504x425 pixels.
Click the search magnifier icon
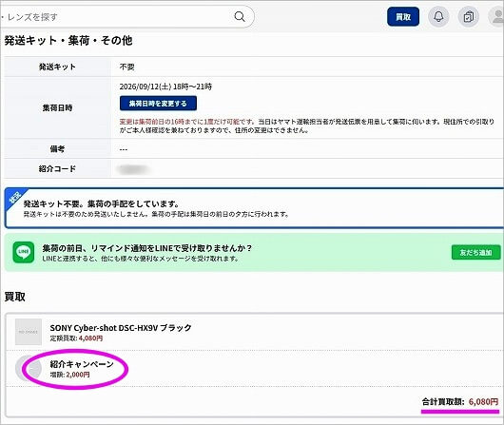[240, 16]
